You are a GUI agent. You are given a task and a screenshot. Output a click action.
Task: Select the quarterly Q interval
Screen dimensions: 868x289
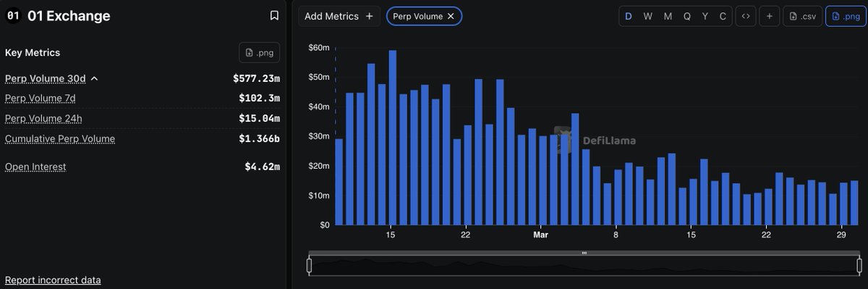coord(686,16)
